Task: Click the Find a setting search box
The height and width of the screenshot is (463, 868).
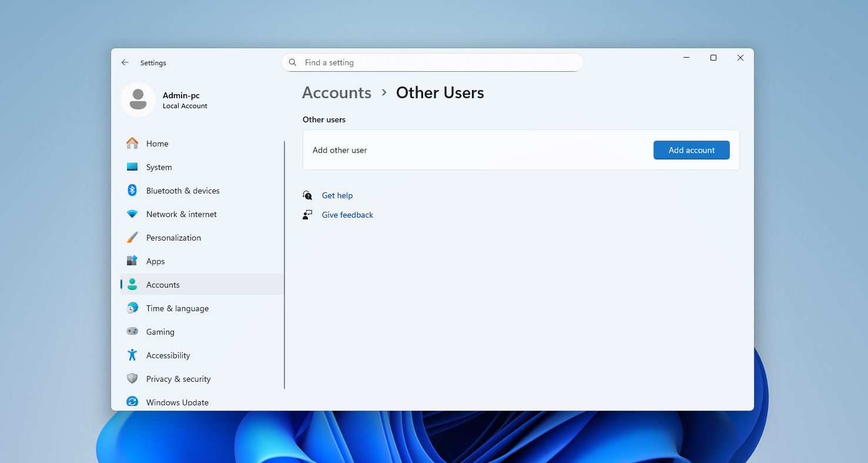Action: click(x=432, y=62)
